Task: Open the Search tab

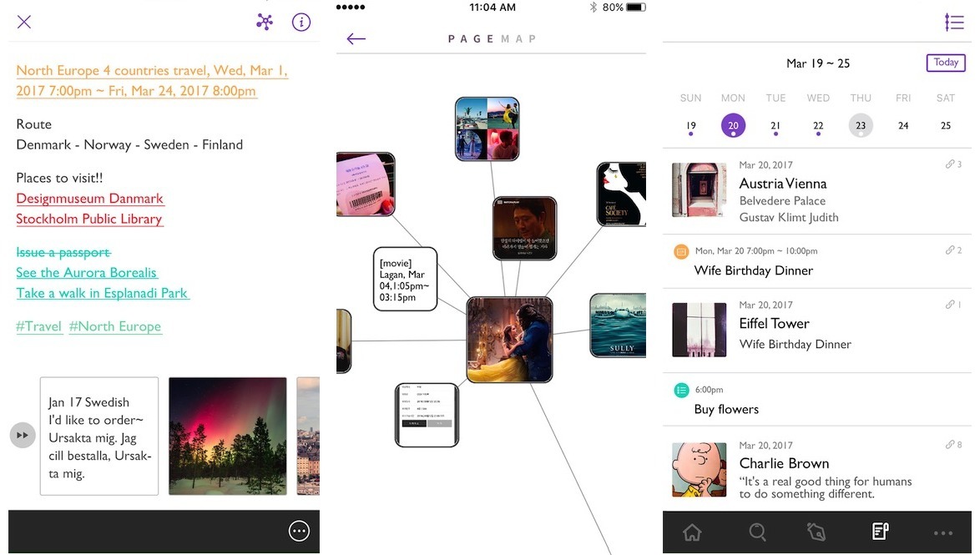Action: coord(757,532)
